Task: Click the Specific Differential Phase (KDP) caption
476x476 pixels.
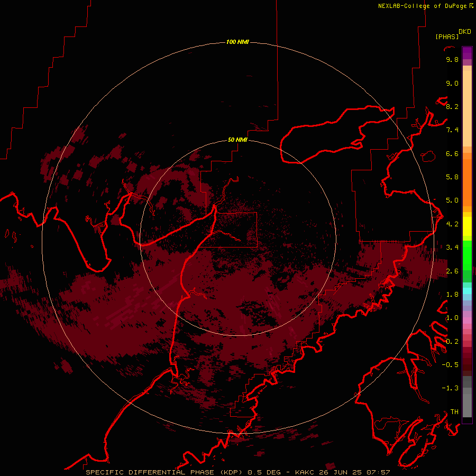Action: tap(164, 472)
